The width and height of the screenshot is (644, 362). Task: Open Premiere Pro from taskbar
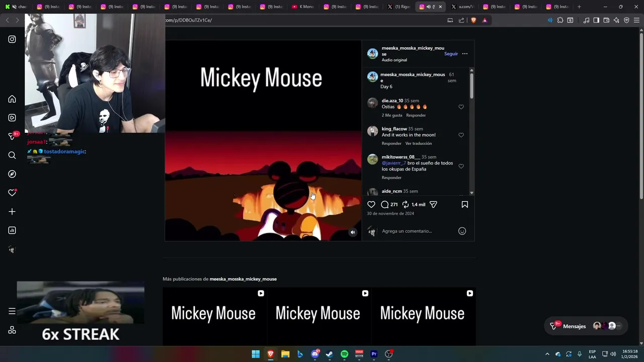tap(374, 354)
